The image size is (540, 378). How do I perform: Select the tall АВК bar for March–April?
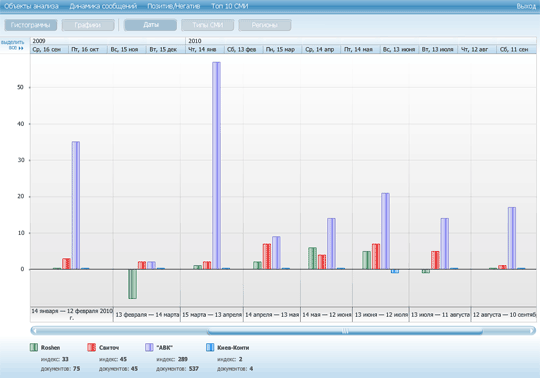coord(216,166)
